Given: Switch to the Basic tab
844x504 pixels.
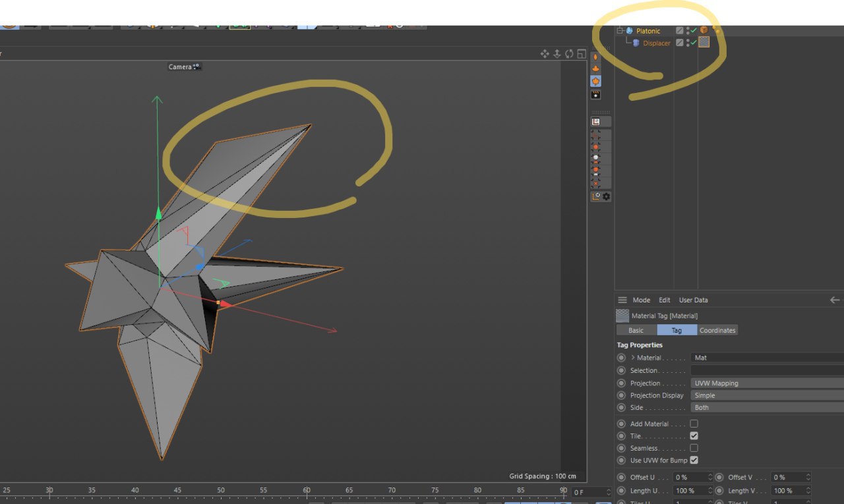Looking at the screenshot, I should pyautogui.click(x=636, y=330).
